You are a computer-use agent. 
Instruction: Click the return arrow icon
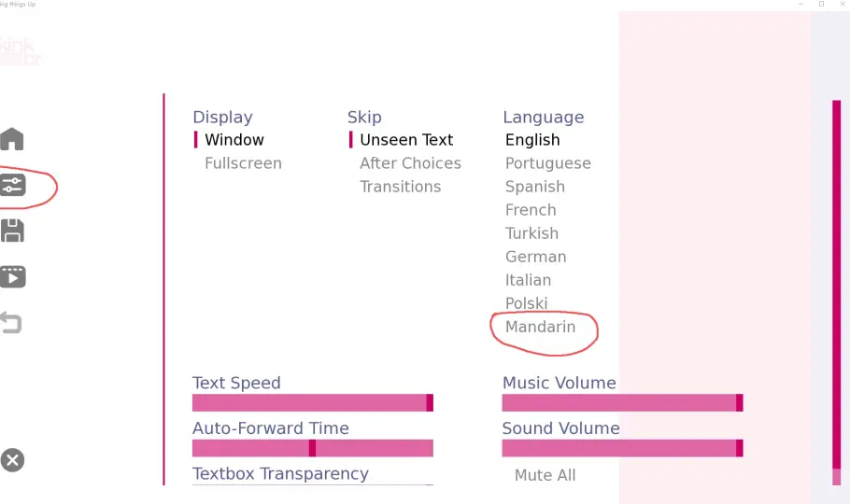[x=11, y=323]
